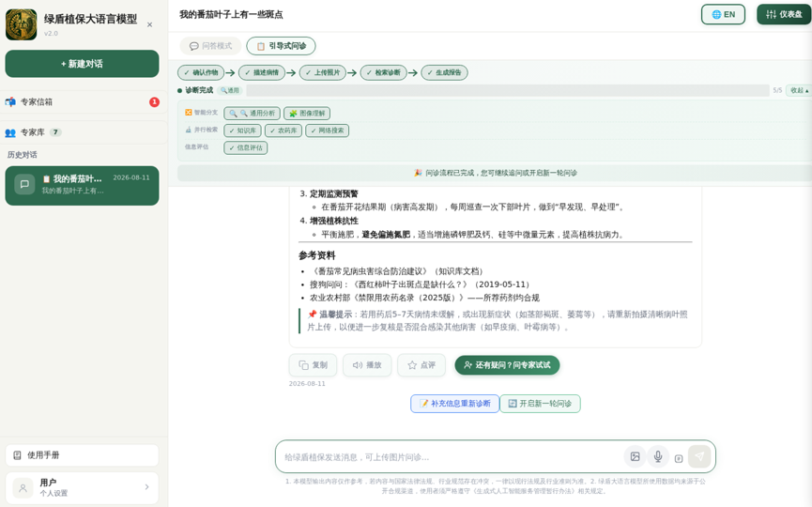Click the user avatar icon

point(23,487)
